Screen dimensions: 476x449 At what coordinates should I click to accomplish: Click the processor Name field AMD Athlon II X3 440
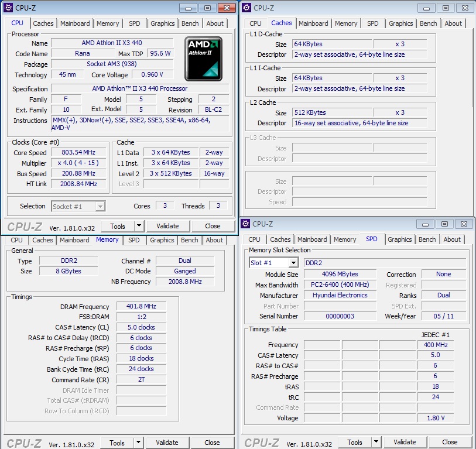tap(112, 43)
